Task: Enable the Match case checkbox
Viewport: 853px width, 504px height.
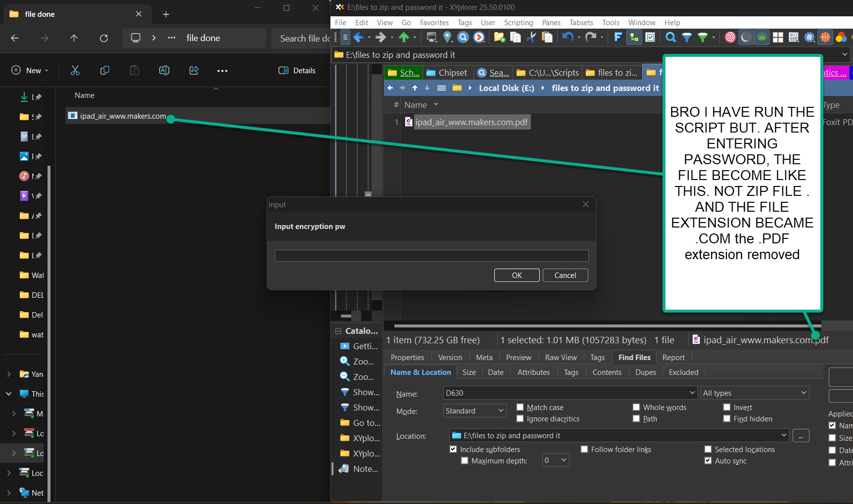Action: click(520, 407)
